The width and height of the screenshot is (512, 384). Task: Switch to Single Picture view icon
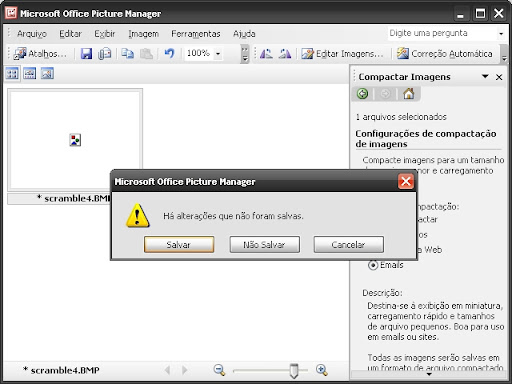point(47,73)
